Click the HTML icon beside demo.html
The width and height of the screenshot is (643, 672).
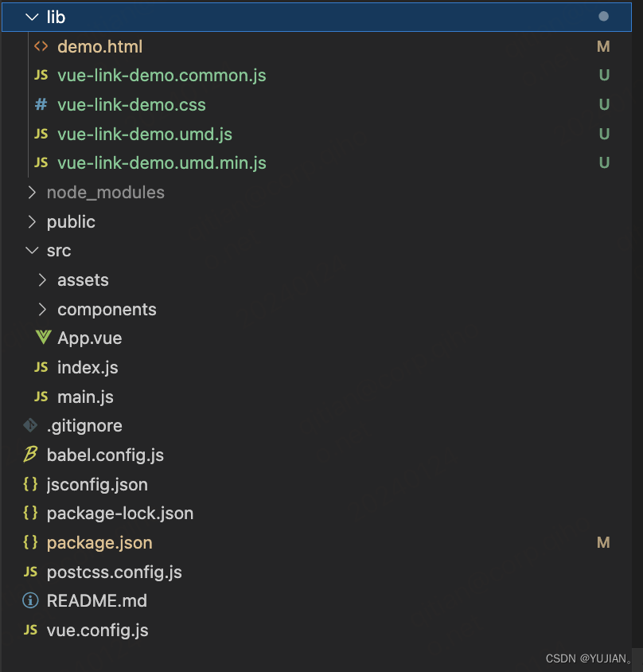[x=41, y=46]
